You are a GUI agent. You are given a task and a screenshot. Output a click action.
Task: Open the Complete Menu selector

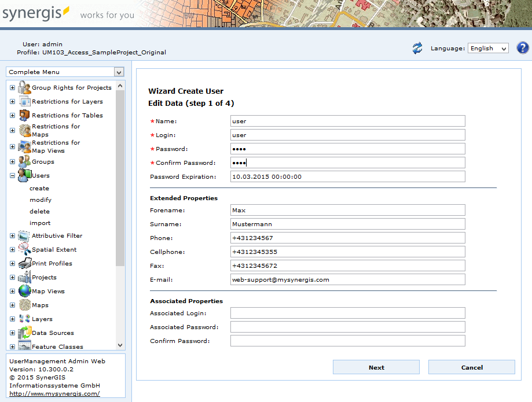click(x=64, y=72)
